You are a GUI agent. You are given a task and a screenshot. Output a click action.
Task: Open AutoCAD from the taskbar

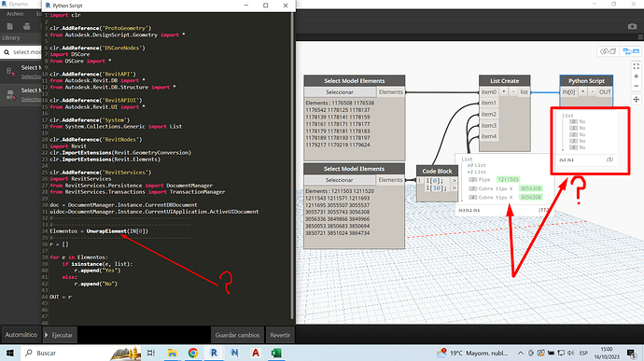pos(256,353)
